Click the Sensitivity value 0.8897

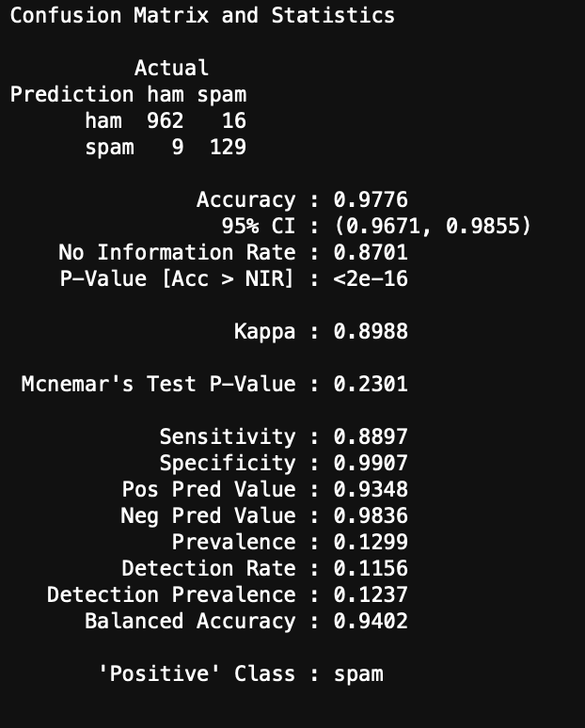pyautogui.click(x=371, y=436)
